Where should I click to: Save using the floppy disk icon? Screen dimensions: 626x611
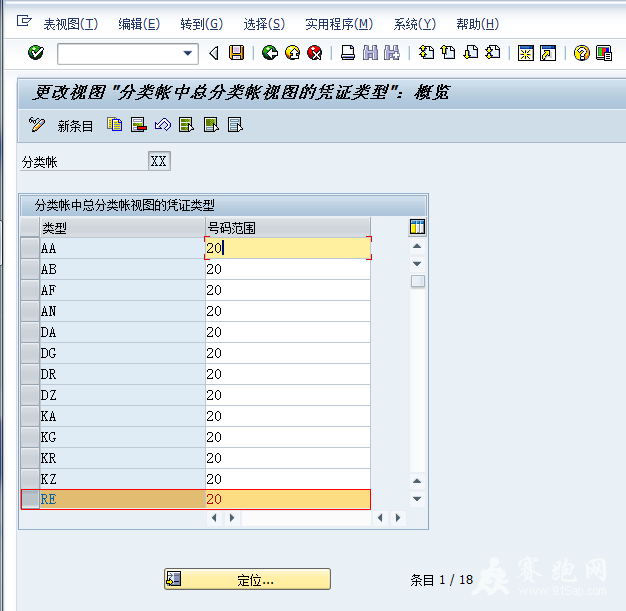point(236,53)
